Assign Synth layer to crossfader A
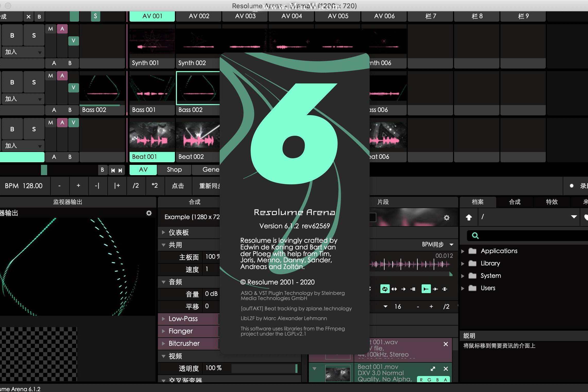This screenshot has width=588, height=392. [x=54, y=63]
